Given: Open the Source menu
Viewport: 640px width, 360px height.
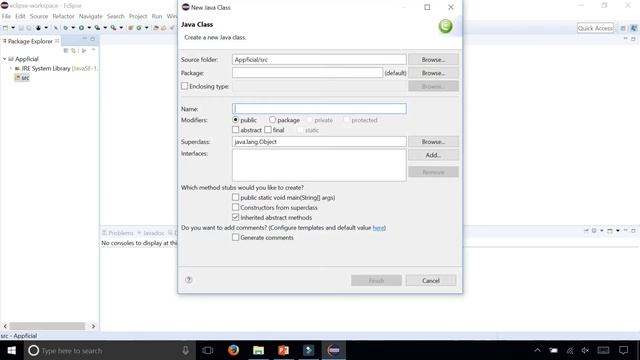Looking at the screenshot, I should [39, 16].
